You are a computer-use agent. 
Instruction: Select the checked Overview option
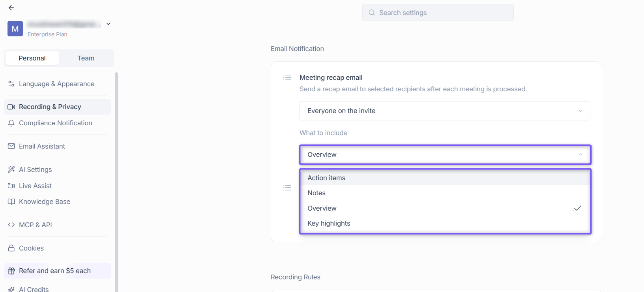[x=445, y=208]
